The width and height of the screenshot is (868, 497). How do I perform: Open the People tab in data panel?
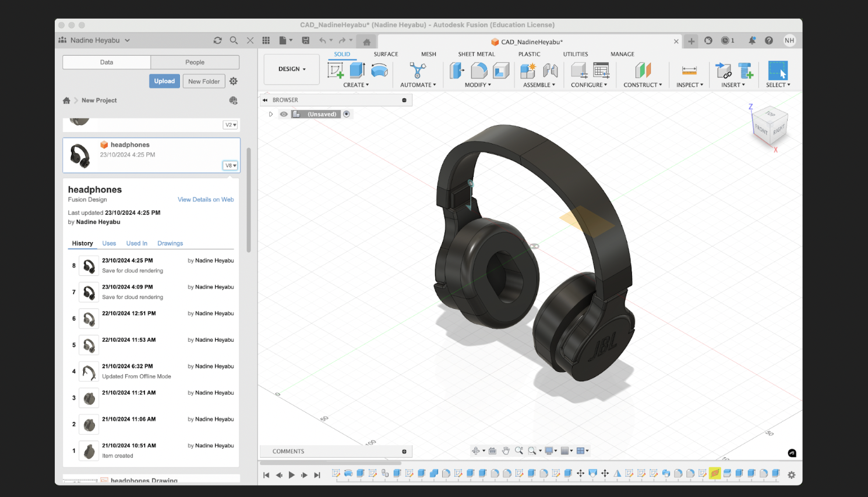click(x=195, y=62)
